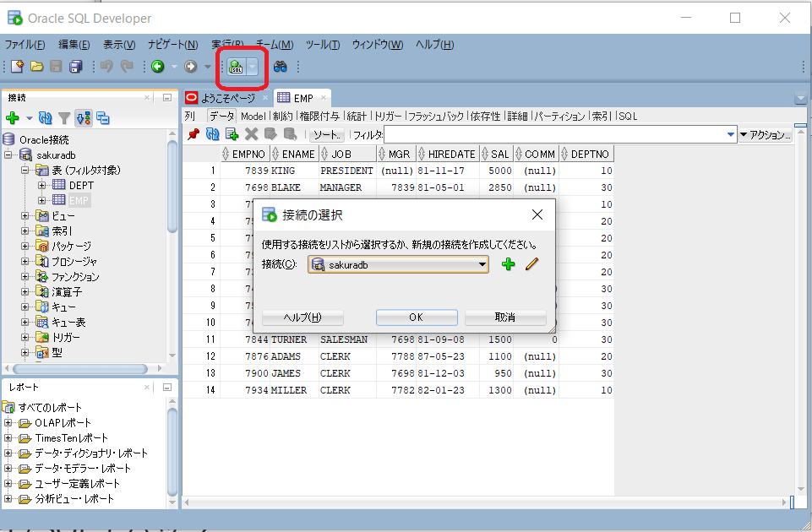Click the Save disk icon
812x532 pixels.
[x=56, y=66]
